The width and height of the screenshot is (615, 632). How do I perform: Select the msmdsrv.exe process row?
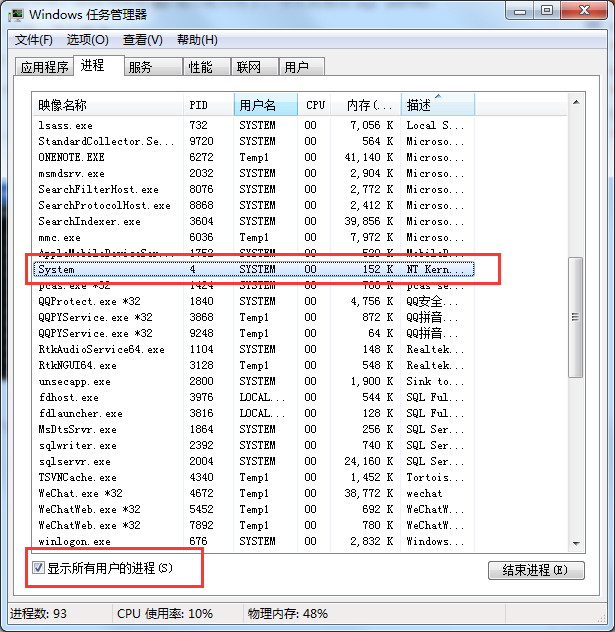click(254, 173)
